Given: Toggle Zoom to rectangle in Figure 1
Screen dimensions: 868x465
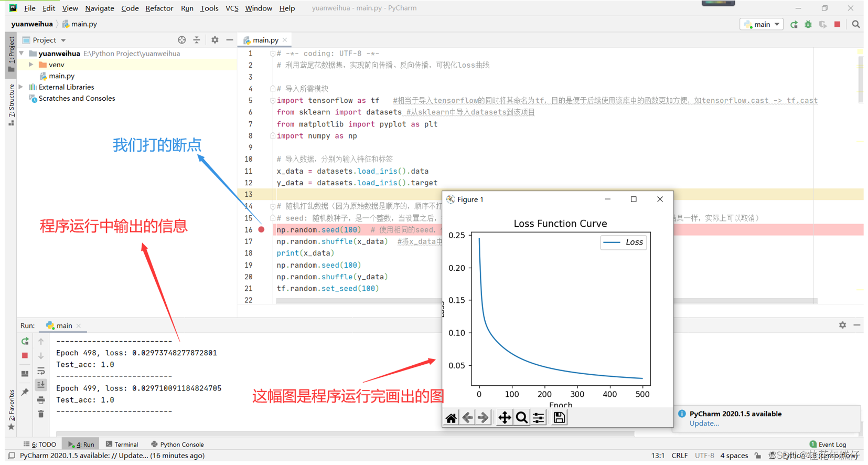Looking at the screenshot, I should tap(521, 418).
